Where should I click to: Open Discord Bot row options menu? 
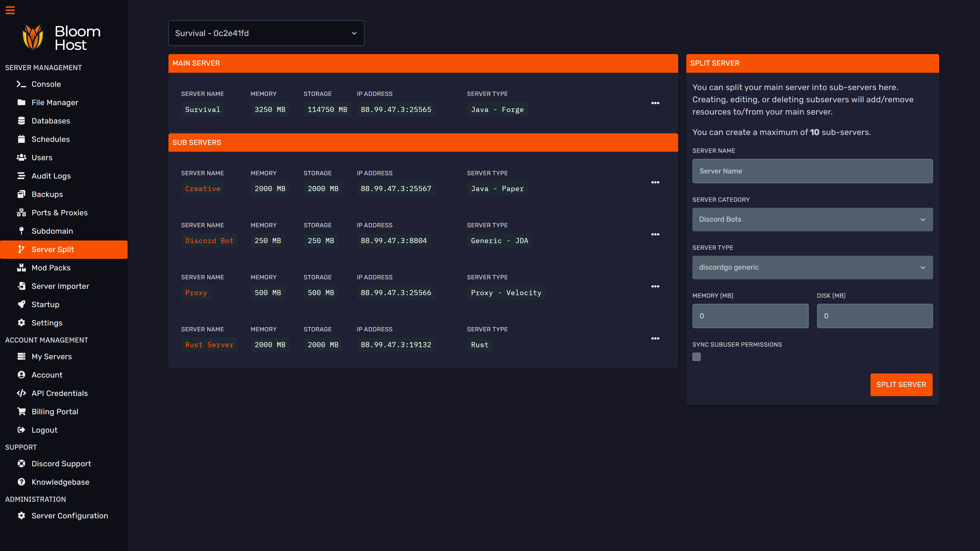tap(655, 234)
